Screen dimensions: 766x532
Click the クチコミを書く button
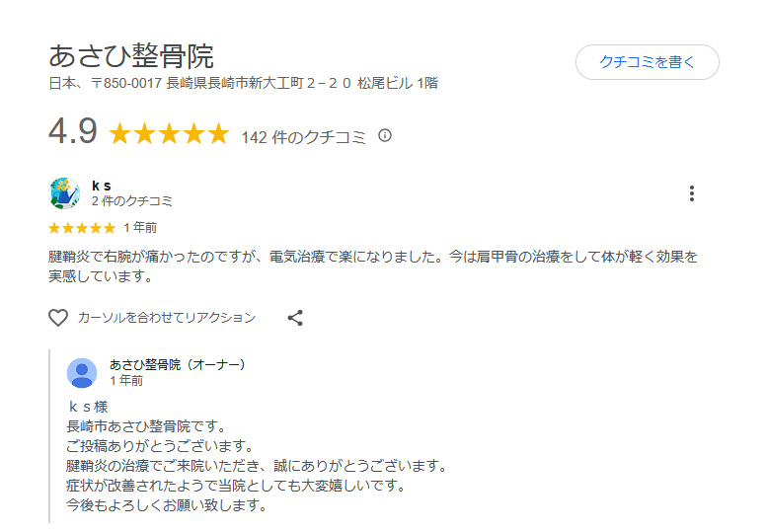pyautogui.click(x=647, y=62)
